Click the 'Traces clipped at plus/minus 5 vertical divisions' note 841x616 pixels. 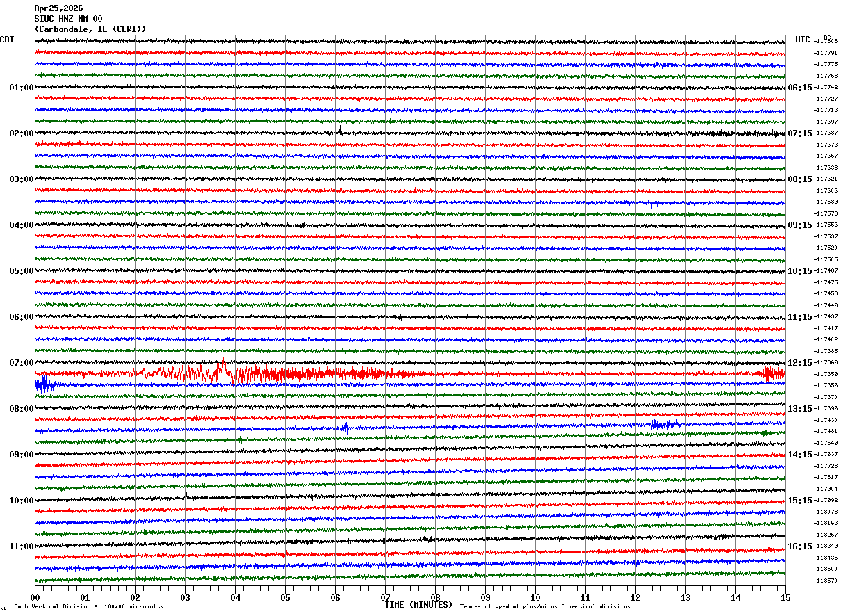[x=545, y=606]
